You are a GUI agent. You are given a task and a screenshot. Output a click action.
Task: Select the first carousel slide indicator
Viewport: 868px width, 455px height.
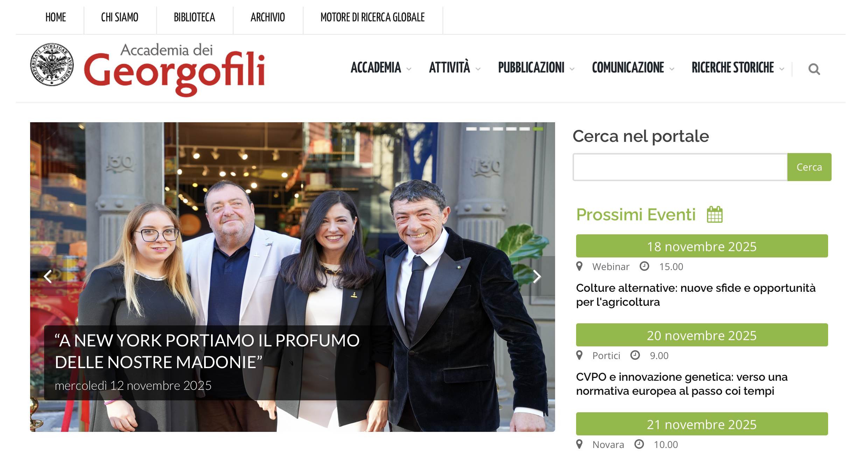click(x=471, y=129)
